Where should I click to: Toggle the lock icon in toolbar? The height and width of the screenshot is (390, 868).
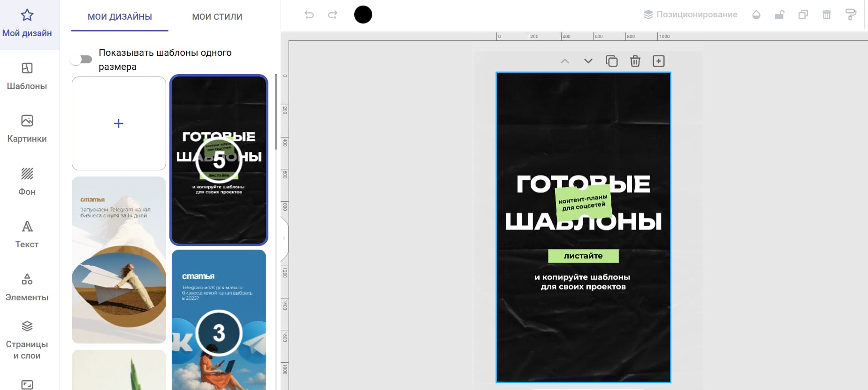[779, 15]
